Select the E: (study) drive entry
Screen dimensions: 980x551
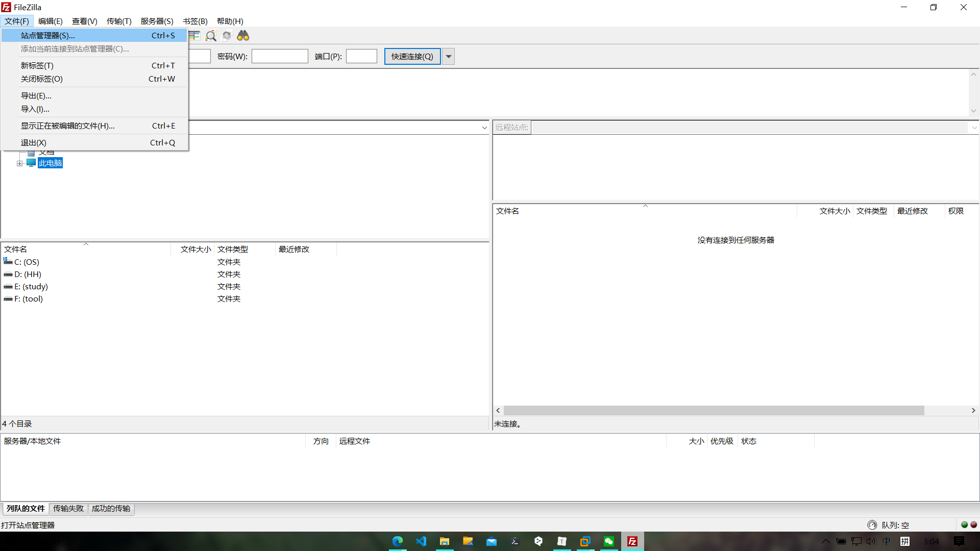click(x=31, y=287)
